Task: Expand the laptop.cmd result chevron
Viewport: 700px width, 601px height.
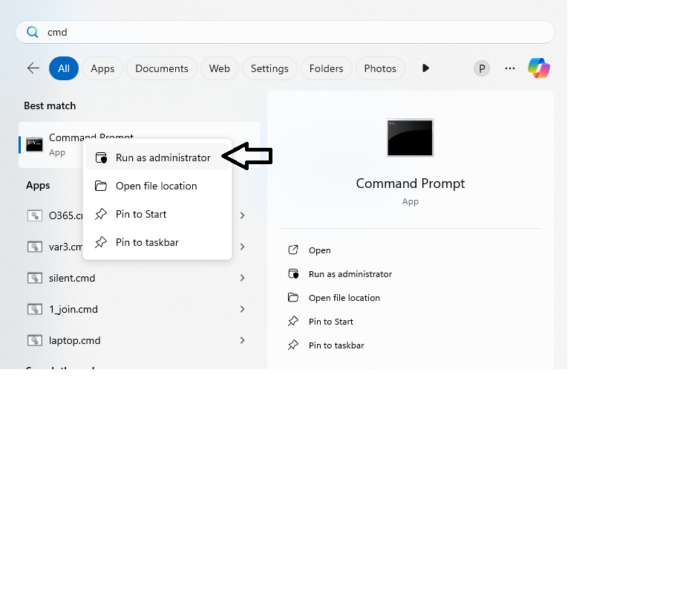Action: coord(243,340)
